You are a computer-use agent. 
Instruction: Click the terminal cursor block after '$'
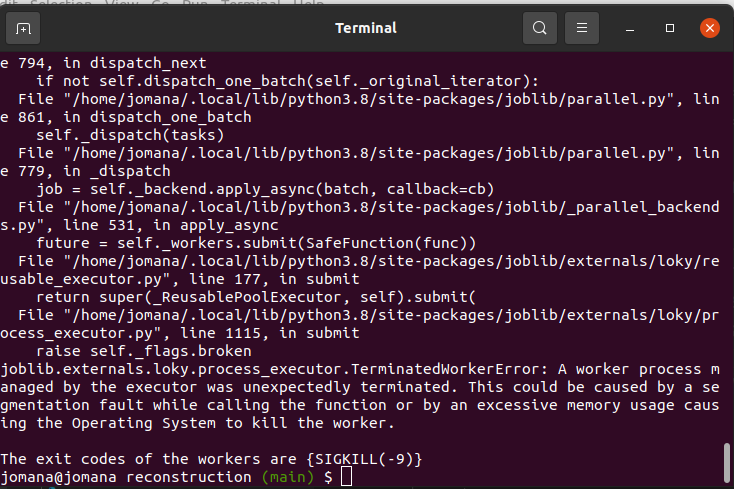click(346, 477)
